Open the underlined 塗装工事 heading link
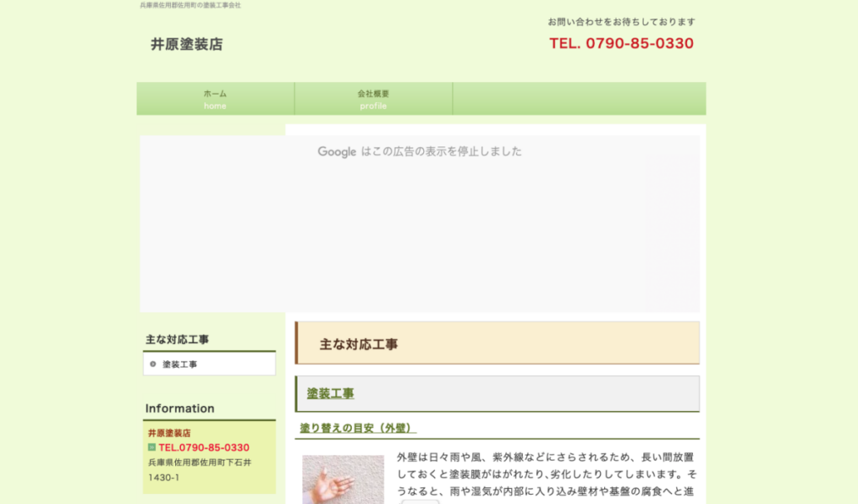The height and width of the screenshot is (504, 858). click(330, 393)
